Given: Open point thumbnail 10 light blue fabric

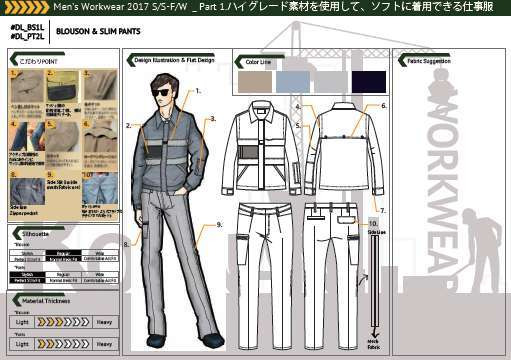Looking at the screenshot, I should [x=100, y=188].
